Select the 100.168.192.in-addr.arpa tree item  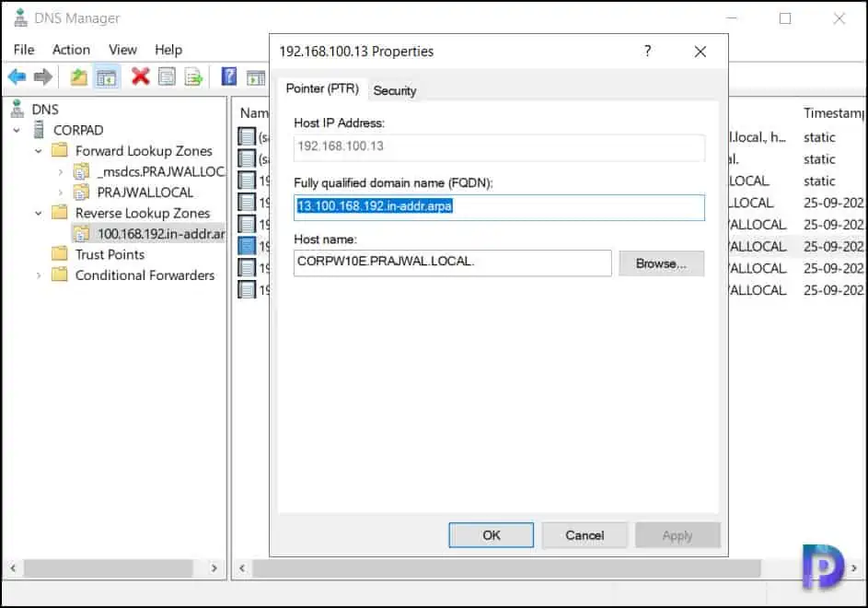(160, 234)
